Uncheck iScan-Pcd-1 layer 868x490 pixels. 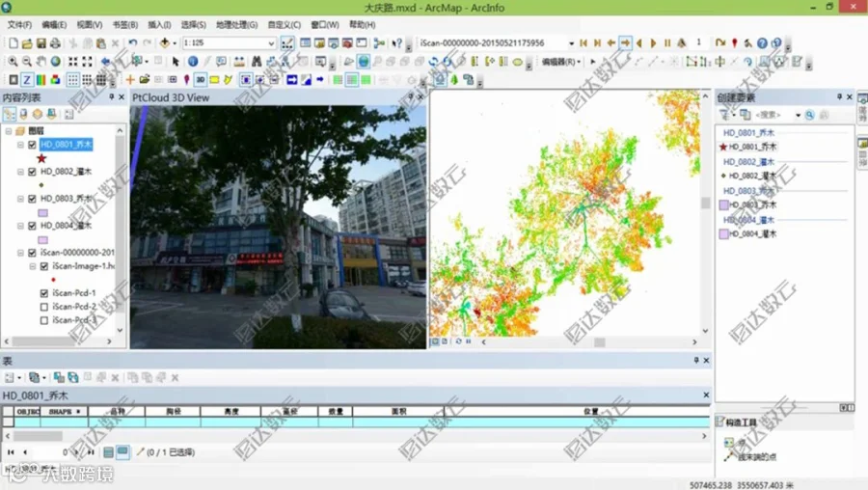[x=44, y=293]
